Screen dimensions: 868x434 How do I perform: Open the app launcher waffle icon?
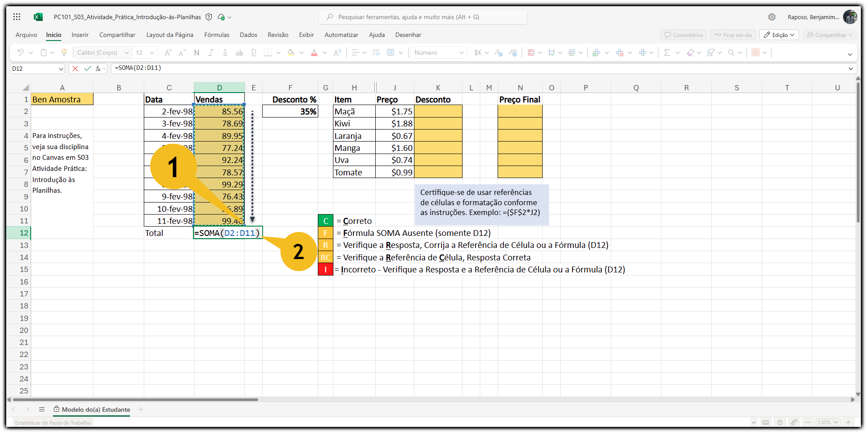(x=17, y=17)
